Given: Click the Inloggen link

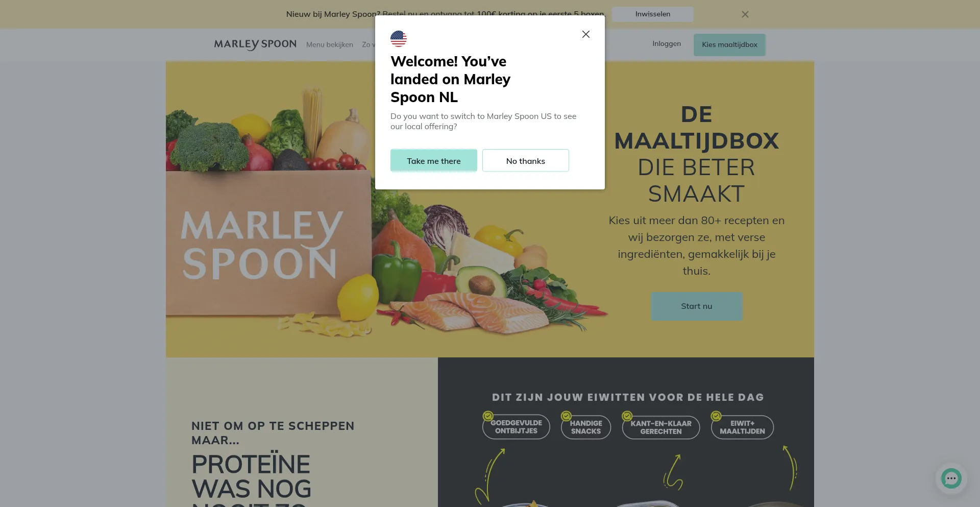Looking at the screenshot, I should [667, 44].
